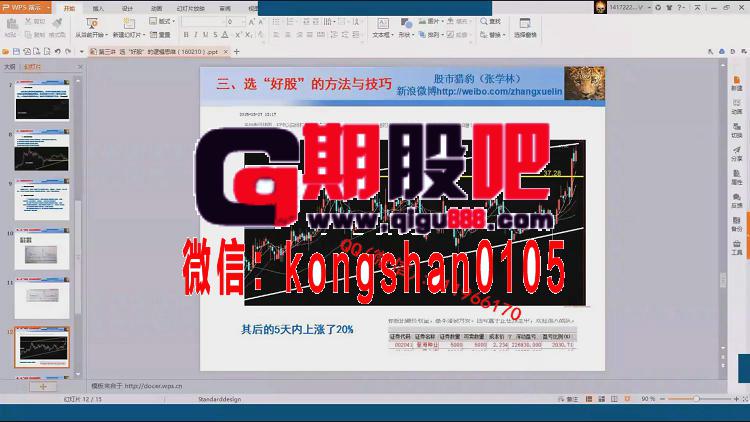Screen dimensions: 750x422
Task: Switch to reading view icon in status bar
Action: tap(614, 399)
